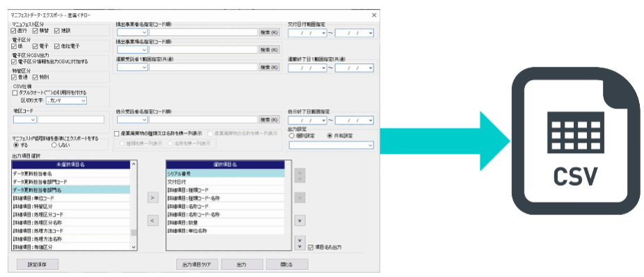
Task: Select 詳細項目:数量 in the selected items list
Action: point(225,222)
